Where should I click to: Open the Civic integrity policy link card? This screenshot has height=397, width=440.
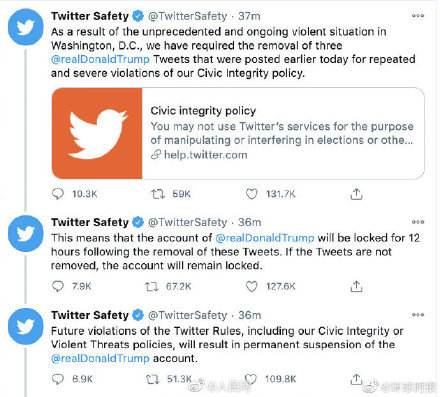238,133
